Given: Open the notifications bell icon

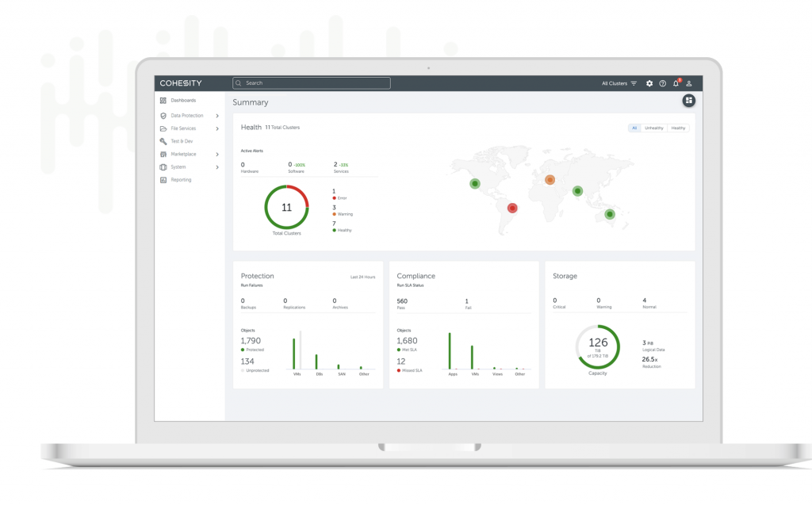Looking at the screenshot, I should (x=676, y=83).
